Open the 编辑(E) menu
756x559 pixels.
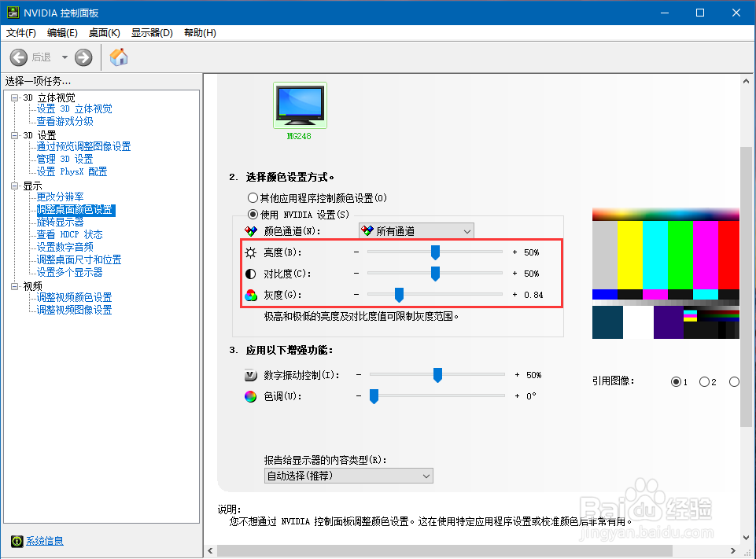tap(62, 33)
